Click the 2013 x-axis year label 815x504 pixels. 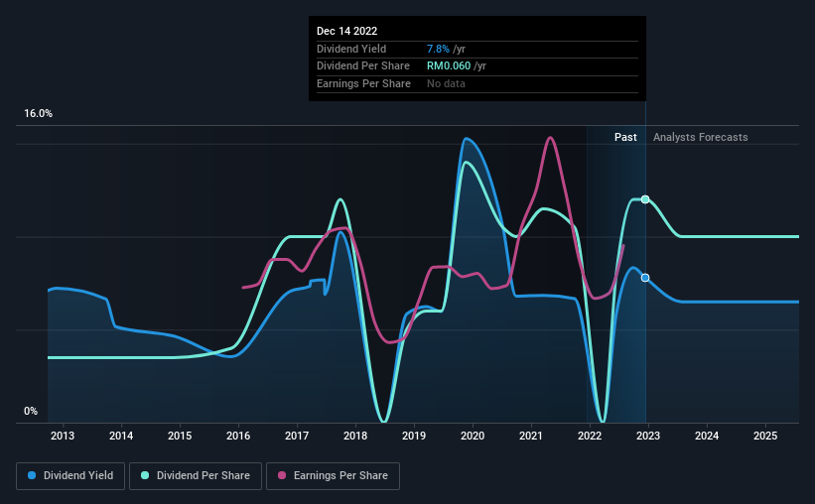63,436
